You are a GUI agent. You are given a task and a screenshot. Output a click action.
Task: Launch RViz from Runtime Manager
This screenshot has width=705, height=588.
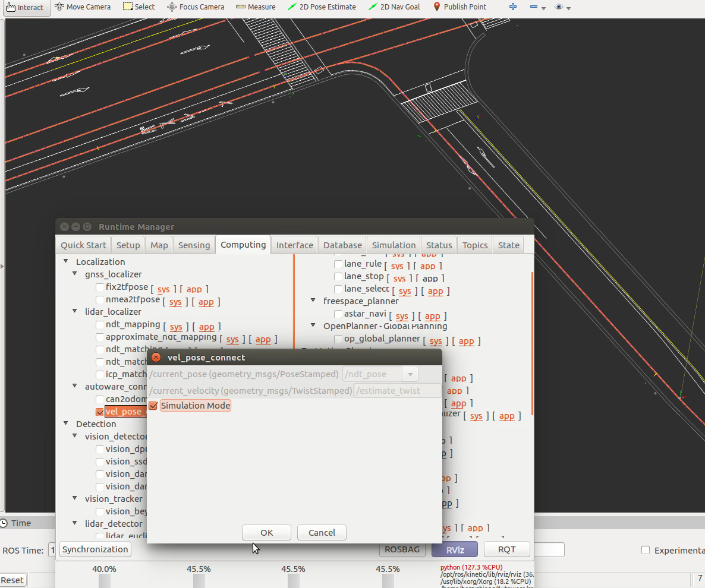click(x=454, y=549)
